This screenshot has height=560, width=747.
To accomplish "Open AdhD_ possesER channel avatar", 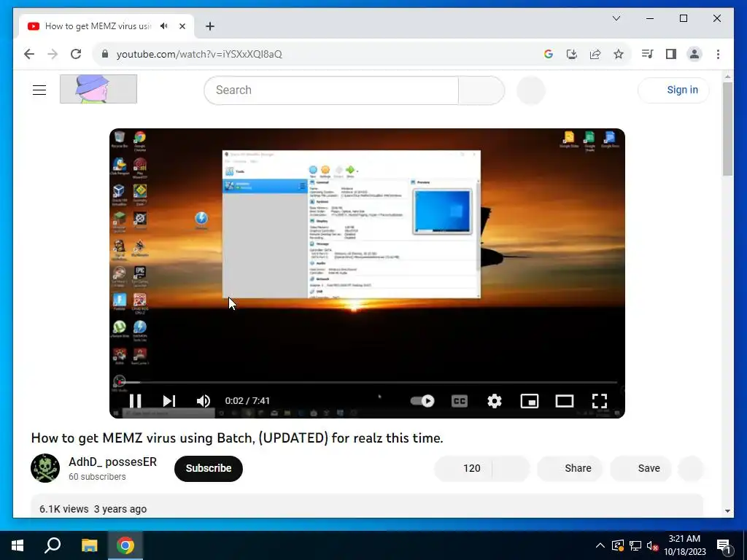I will click(45, 468).
